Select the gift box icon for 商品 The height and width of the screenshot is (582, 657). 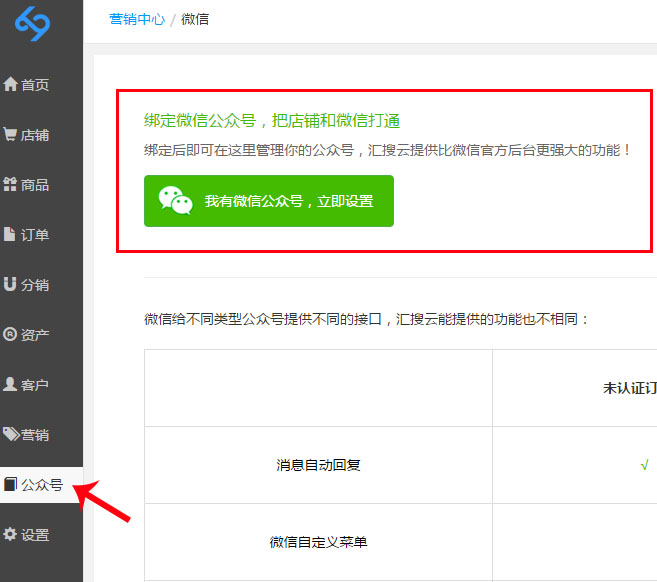pos(11,185)
